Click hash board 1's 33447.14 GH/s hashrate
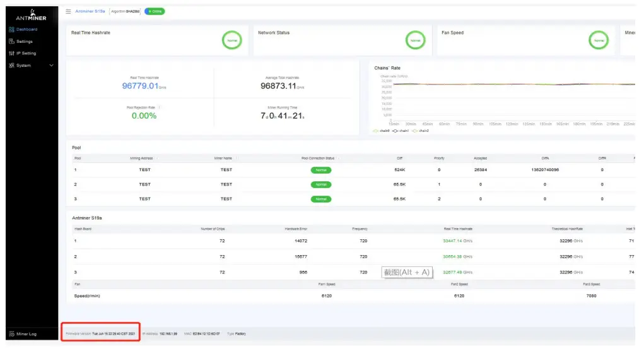This screenshot has height=351, width=644. (x=457, y=241)
